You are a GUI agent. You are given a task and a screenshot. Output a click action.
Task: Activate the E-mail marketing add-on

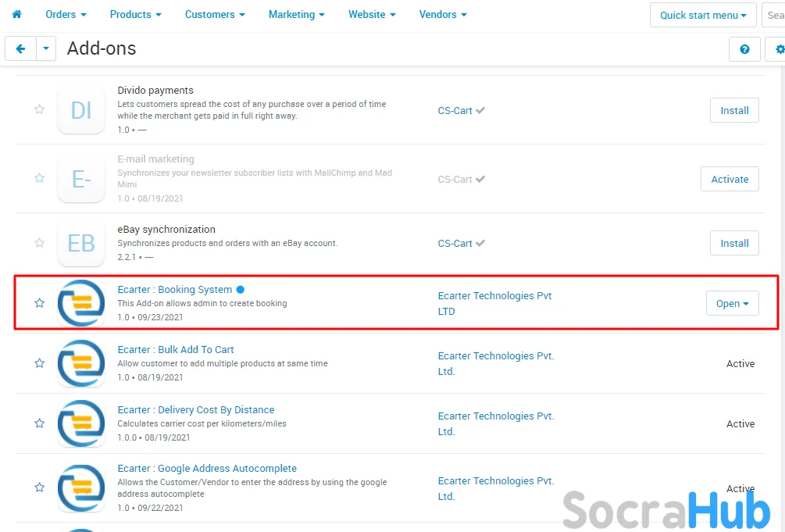[730, 179]
